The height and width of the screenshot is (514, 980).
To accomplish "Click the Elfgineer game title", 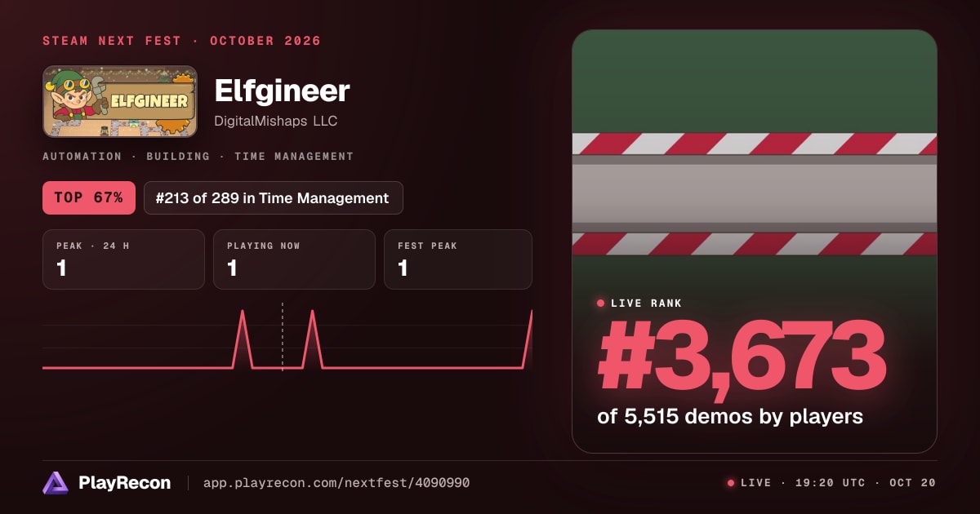I will click(282, 91).
